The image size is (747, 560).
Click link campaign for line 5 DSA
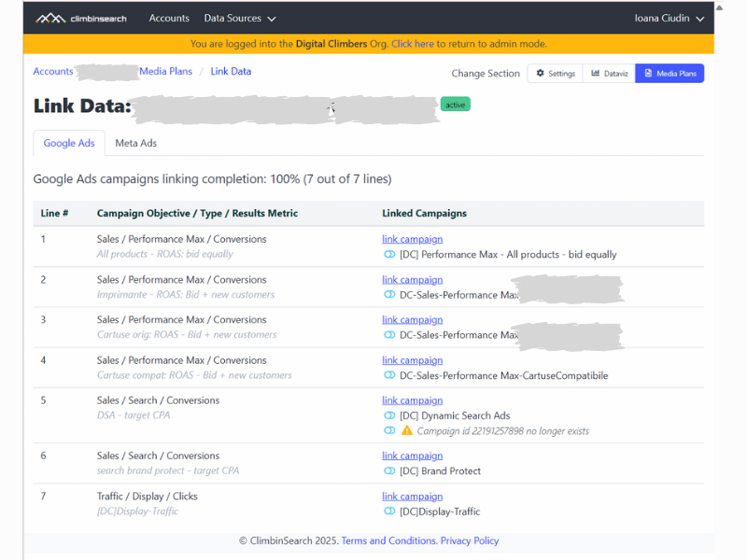point(412,400)
